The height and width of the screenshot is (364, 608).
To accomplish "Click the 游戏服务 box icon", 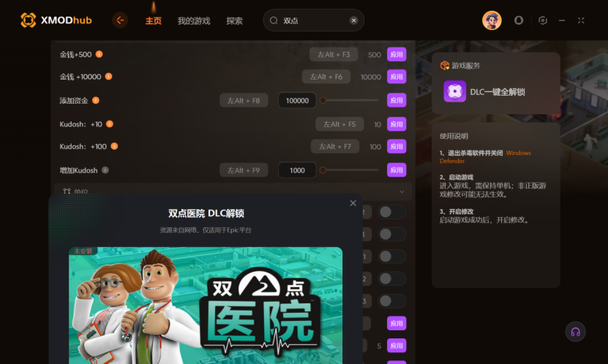I will point(444,66).
